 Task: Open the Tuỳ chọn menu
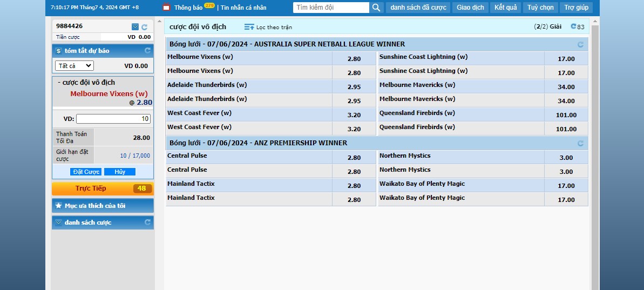[x=540, y=8]
